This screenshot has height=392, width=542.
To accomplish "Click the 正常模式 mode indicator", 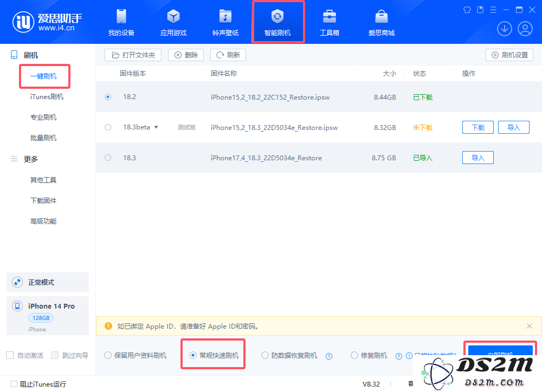I will click(48, 282).
